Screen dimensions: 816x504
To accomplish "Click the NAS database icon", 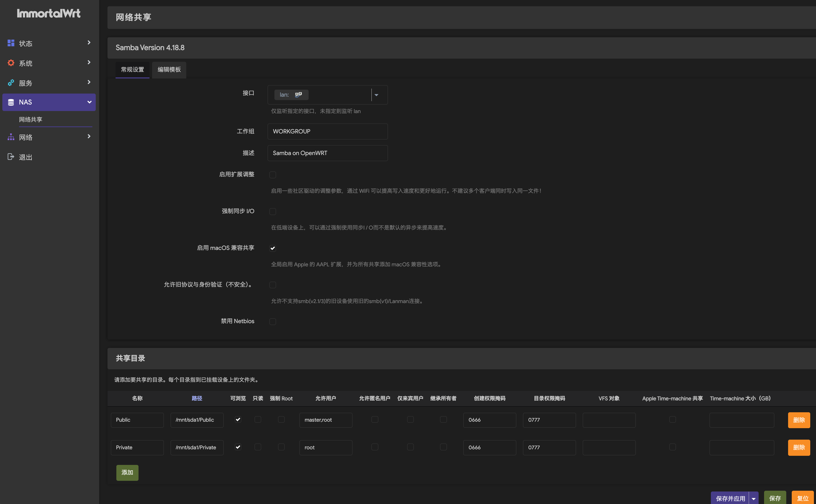I will (x=11, y=102).
